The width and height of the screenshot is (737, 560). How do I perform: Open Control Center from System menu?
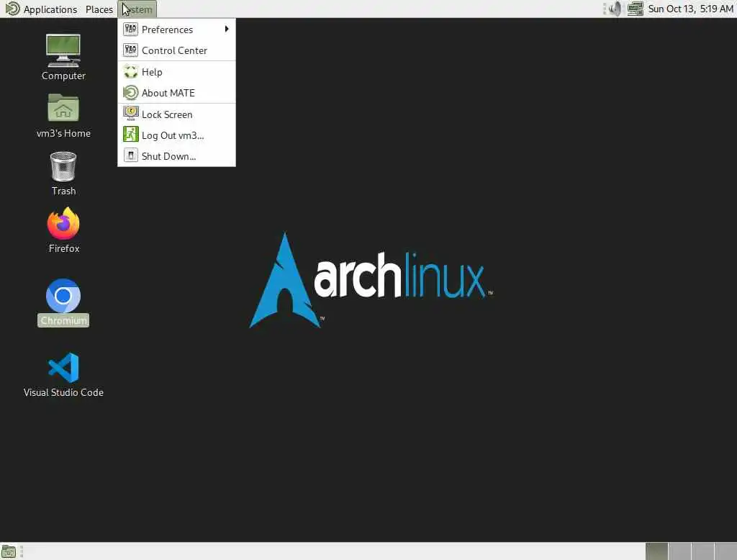click(x=176, y=50)
